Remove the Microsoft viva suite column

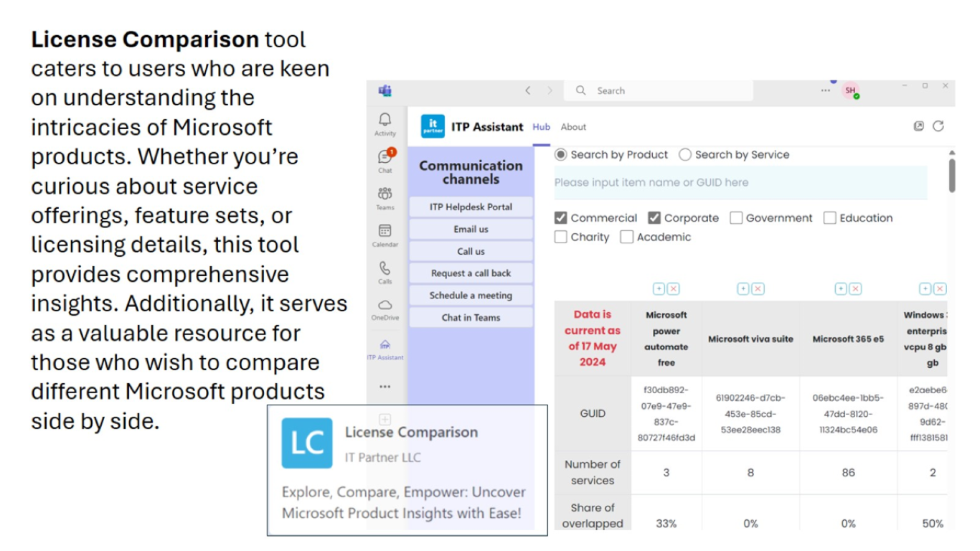pyautogui.click(x=758, y=288)
